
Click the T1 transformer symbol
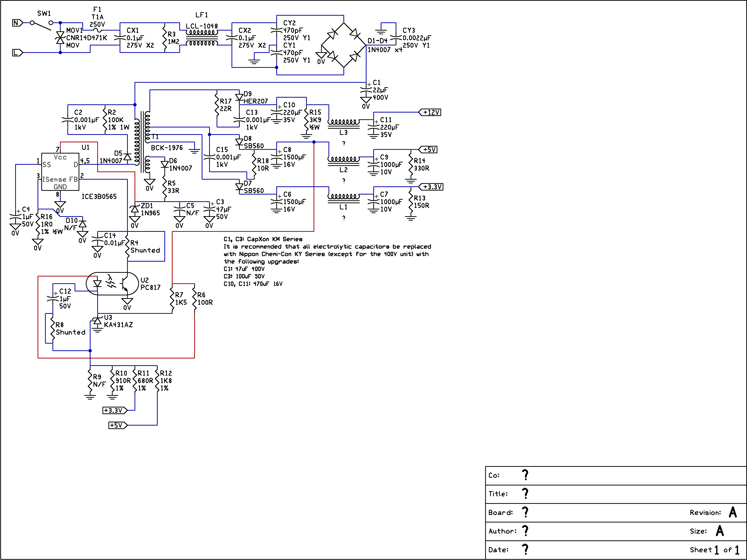coord(142,142)
